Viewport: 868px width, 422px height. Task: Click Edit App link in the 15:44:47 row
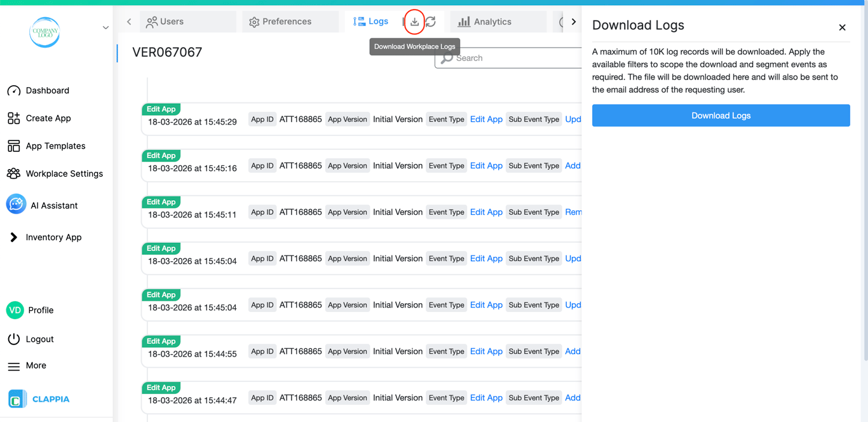click(486, 398)
